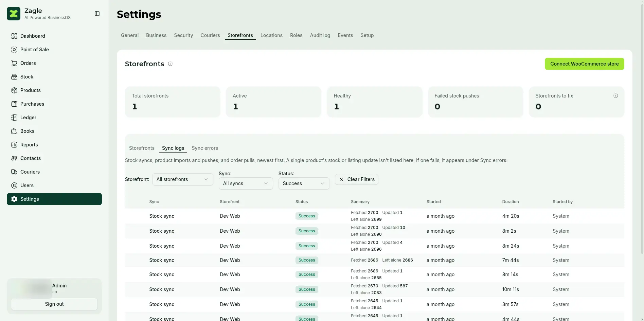Open the Reports page link
Image resolution: width=644 pixels, height=321 pixels.
(54, 145)
